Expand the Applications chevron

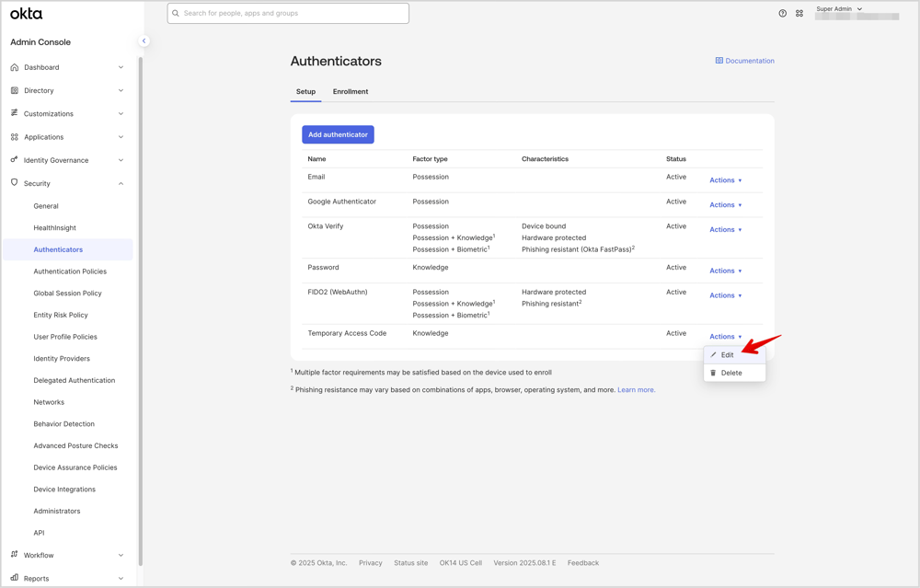pyautogui.click(x=121, y=137)
